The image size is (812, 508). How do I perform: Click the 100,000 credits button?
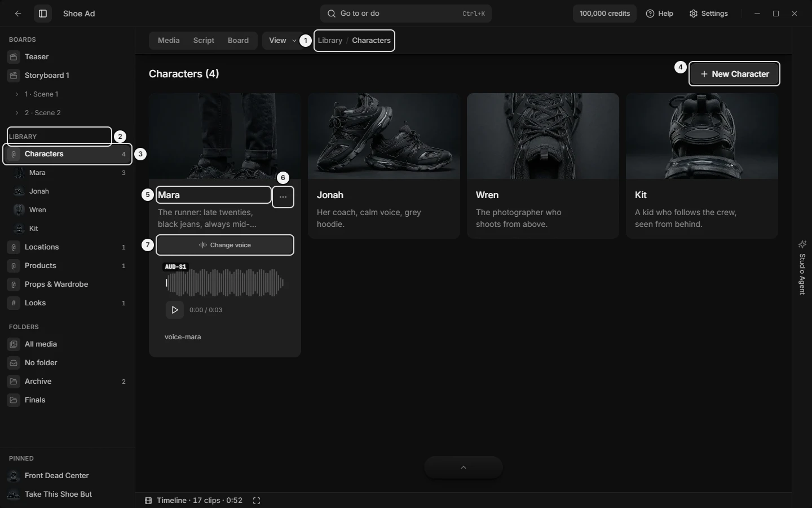604,14
